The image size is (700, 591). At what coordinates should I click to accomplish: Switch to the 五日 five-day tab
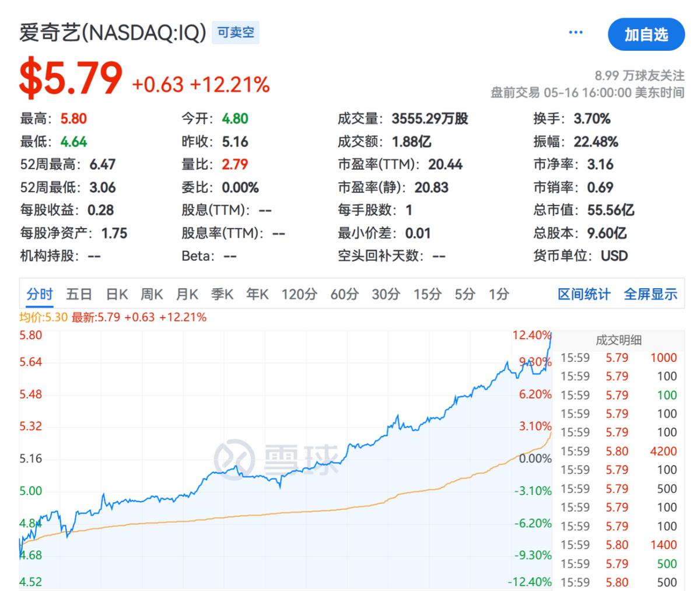pyautogui.click(x=79, y=293)
